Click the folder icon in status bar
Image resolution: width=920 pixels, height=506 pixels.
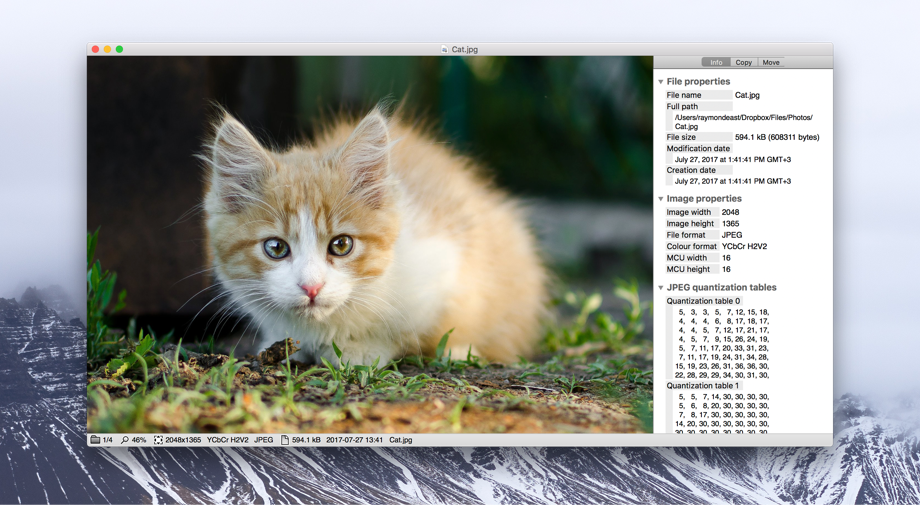95,440
